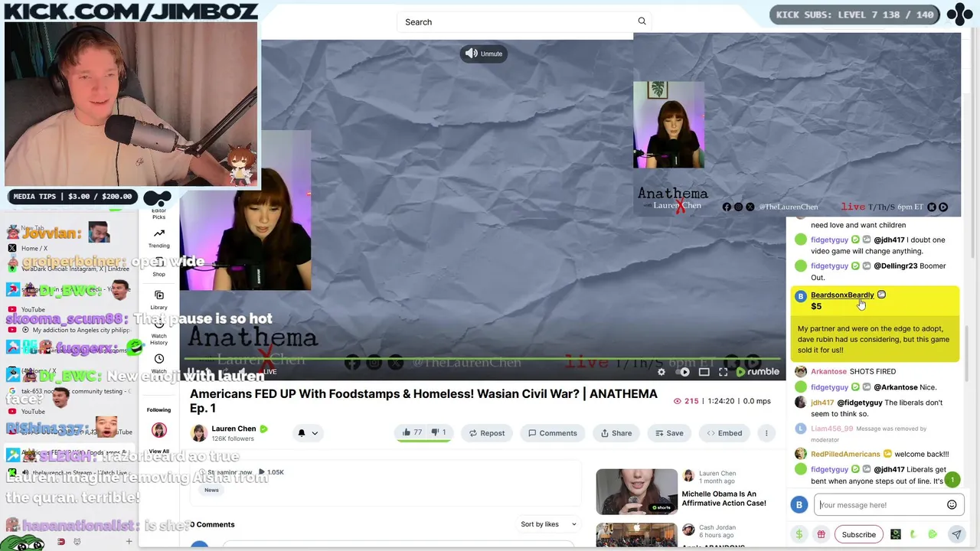980x551 pixels.
Task: Open the Sort by likes dropdown
Action: pyautogui.click(x=548, y=524)
